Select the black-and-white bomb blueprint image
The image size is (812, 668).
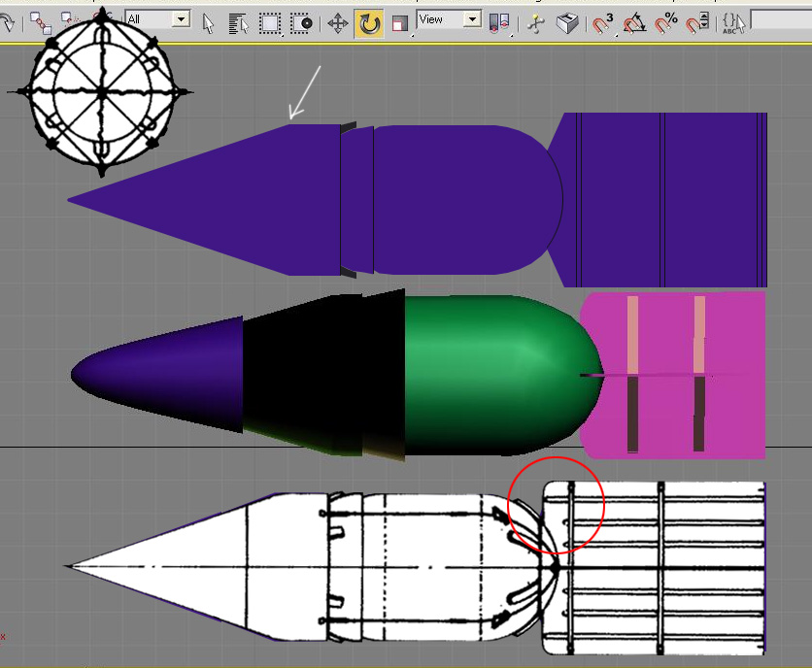click(x=416, y=568)
